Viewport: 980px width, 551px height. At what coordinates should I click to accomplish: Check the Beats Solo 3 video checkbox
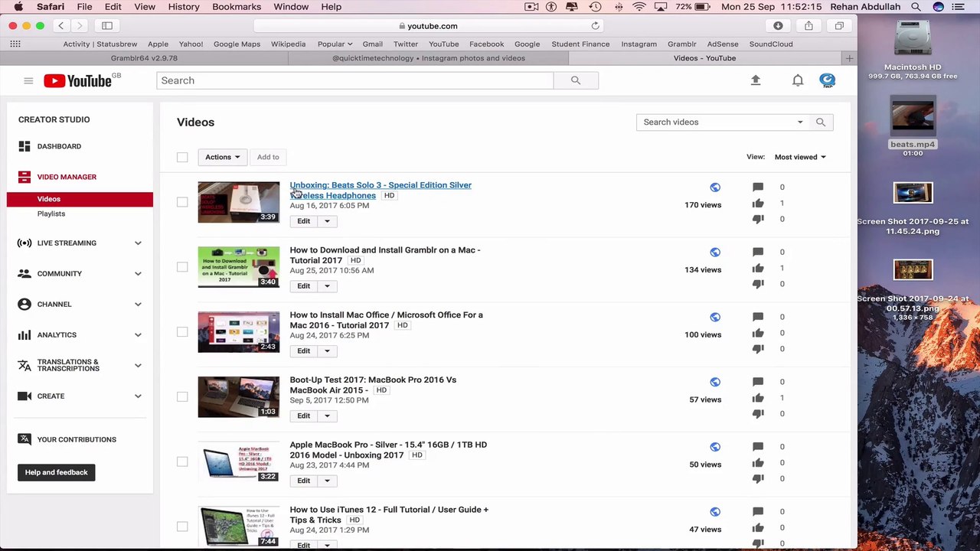182,202
